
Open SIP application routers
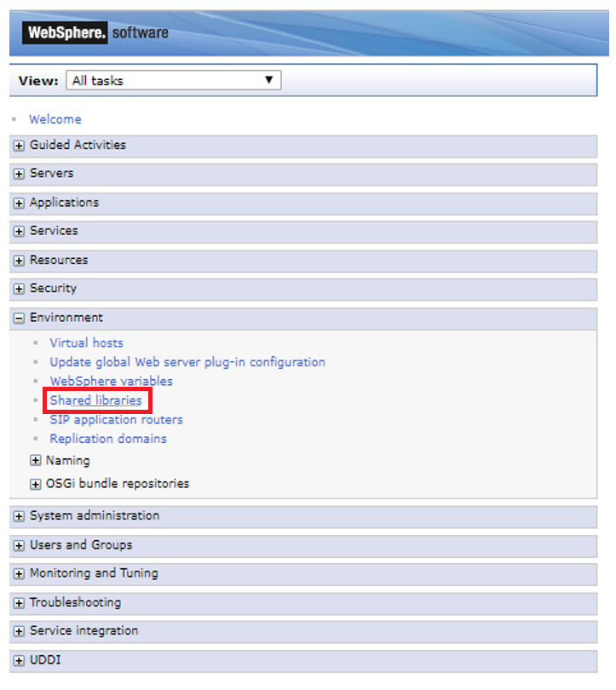coord(116,419)
